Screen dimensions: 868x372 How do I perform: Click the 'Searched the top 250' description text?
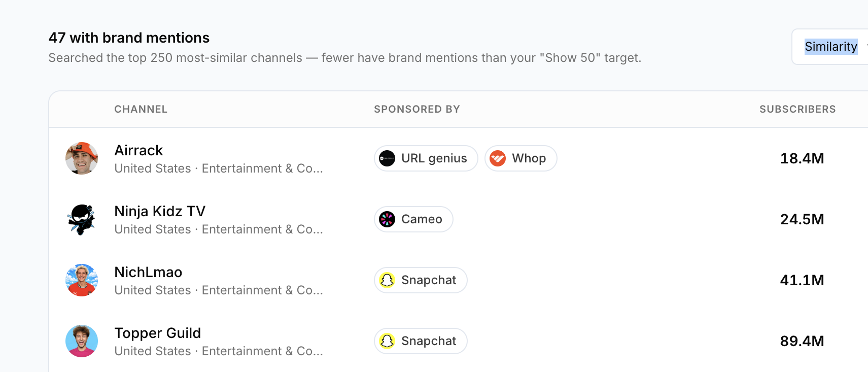(345, 58)
